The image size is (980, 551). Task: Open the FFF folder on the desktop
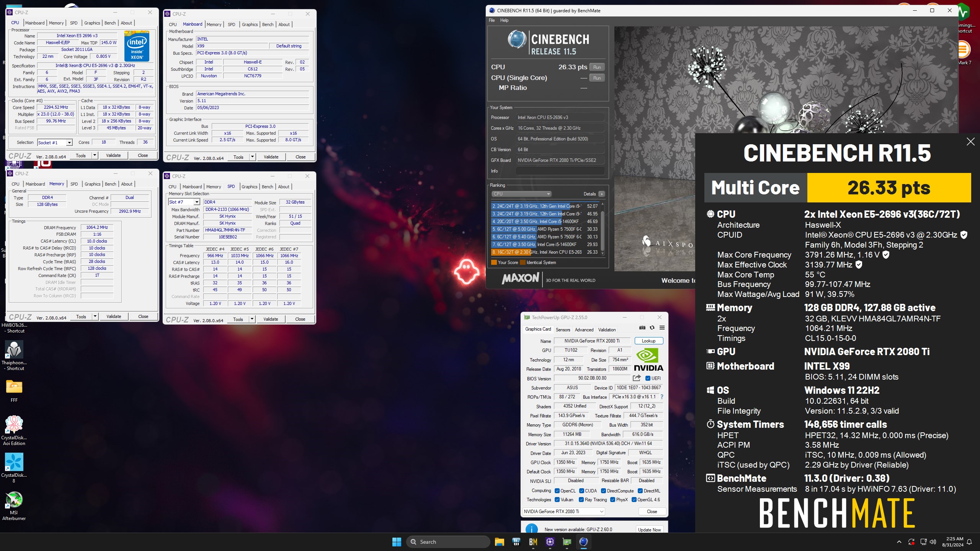click(x=14, y=391)
